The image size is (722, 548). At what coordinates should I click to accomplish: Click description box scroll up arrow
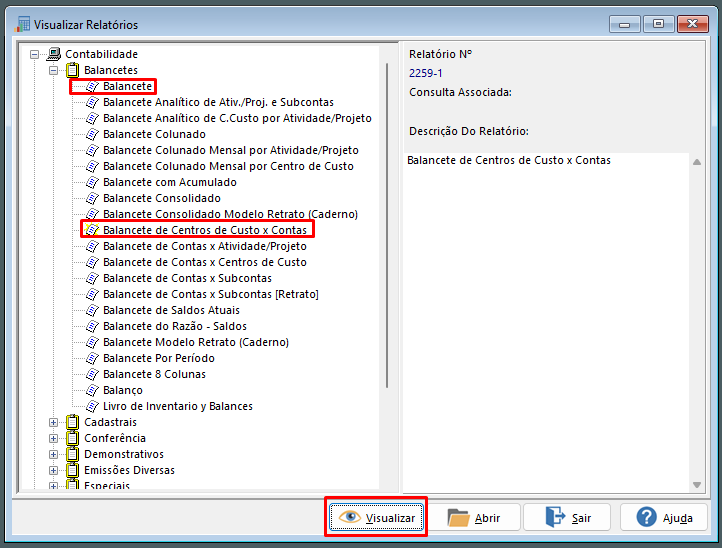(x=697, y=162)
